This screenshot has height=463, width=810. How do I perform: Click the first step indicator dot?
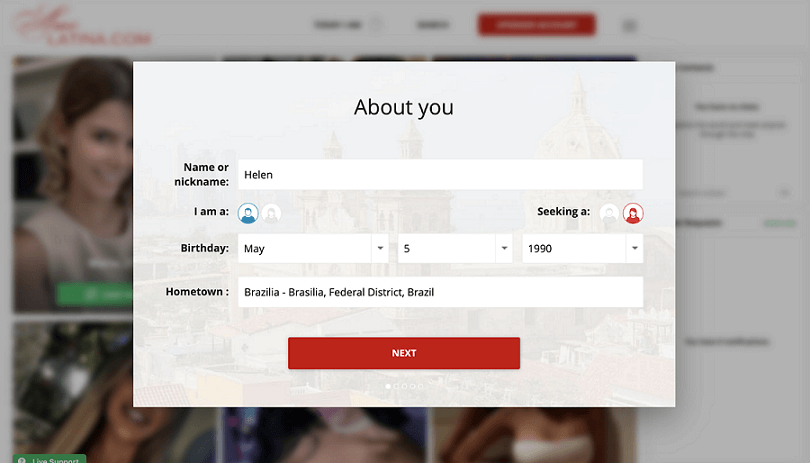point(388,386)
